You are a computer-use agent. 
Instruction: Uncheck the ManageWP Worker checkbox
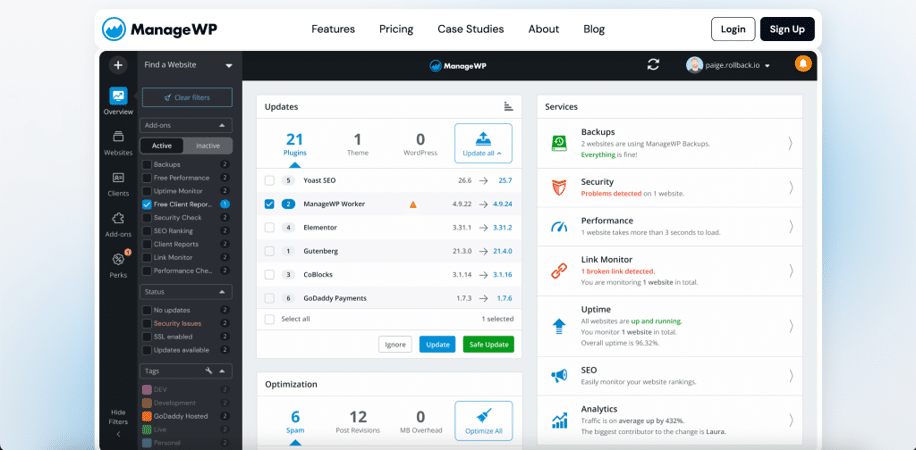269,204
